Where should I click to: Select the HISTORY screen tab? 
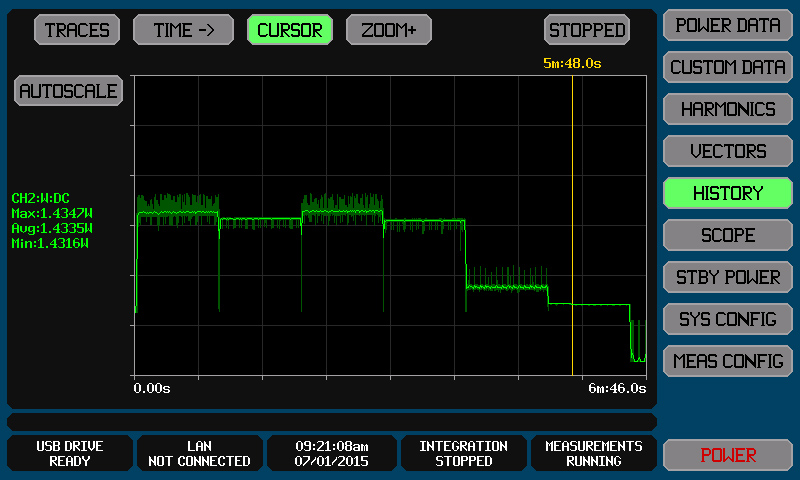[728, 193]
